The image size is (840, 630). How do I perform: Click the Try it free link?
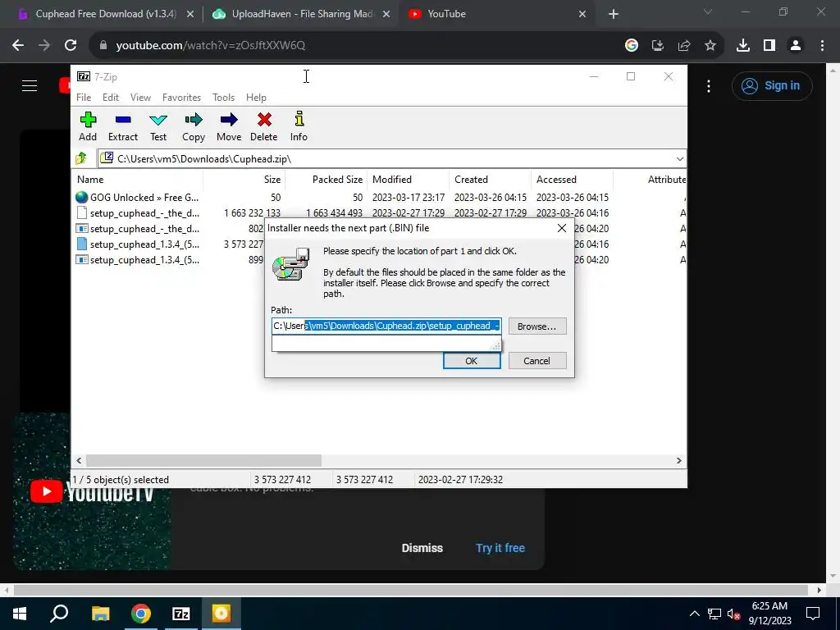pos(500,548)
